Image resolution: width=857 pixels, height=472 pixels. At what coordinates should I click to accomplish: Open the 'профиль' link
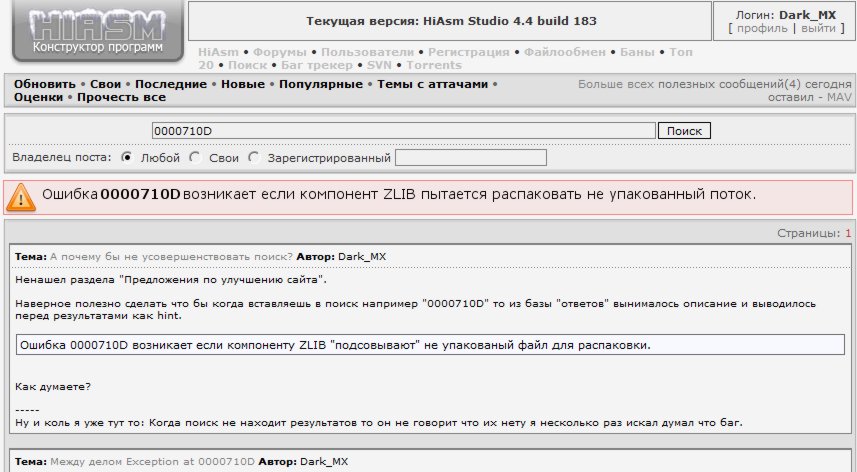(x=762, y=29)
